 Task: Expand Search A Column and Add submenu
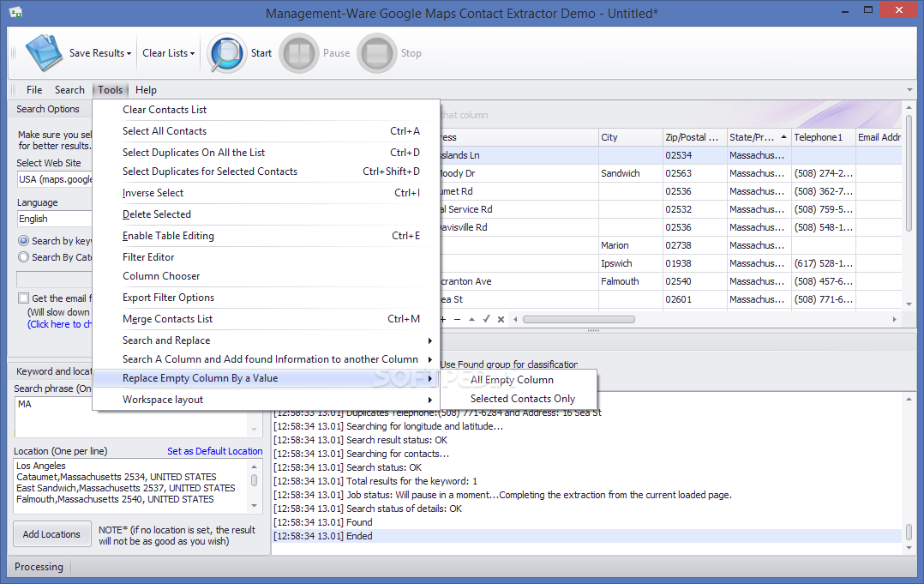click(267, 358)
